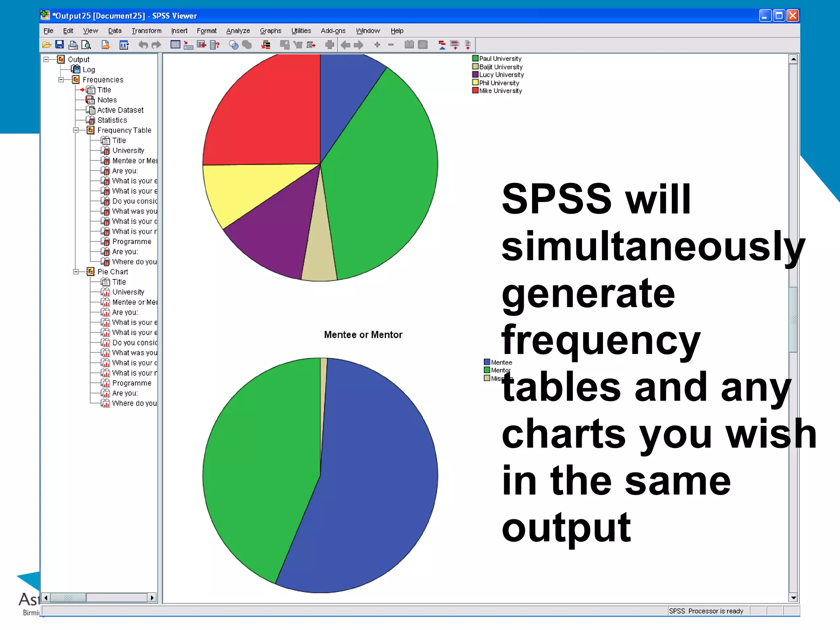The height and width of the screenshot is (630, 840).
Task: Click the Go to Variable icon
Action: click(201, 45)
